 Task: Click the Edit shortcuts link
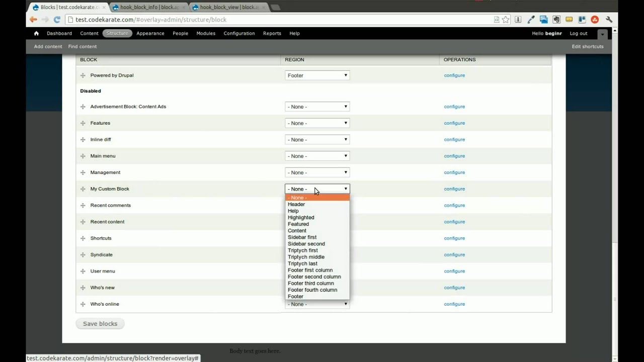pyautogui.click(x=588, y=46)
